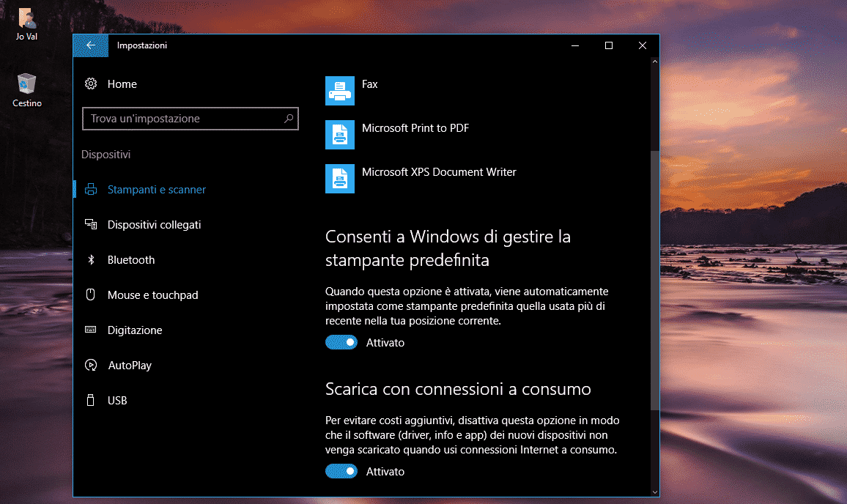Click the Dispositivi collegati icon
The image size is (847, 504).
click(x=91, y=224)
